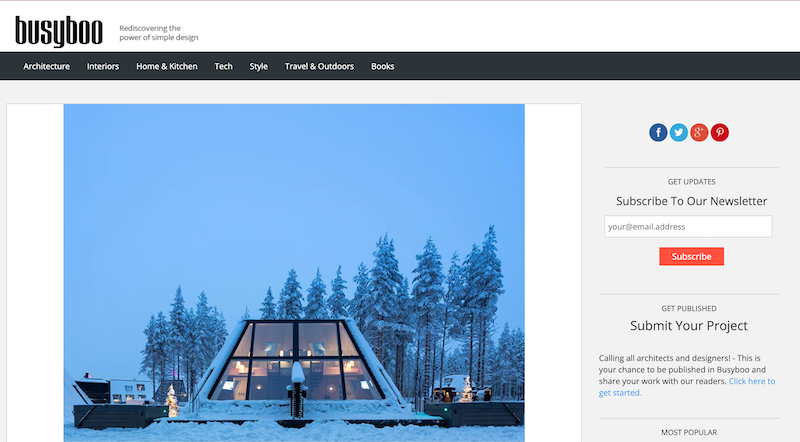Open the Google Plus icon

699,133
